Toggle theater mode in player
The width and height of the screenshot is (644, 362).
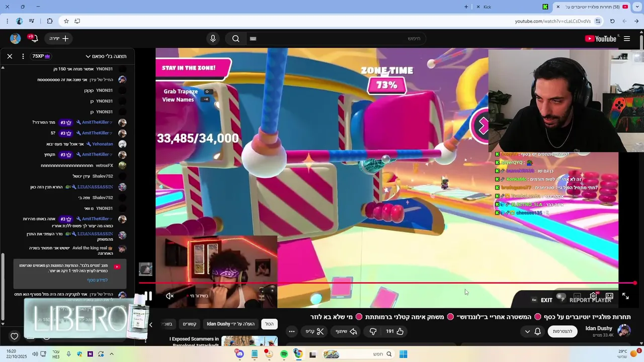tap(609, 296)
